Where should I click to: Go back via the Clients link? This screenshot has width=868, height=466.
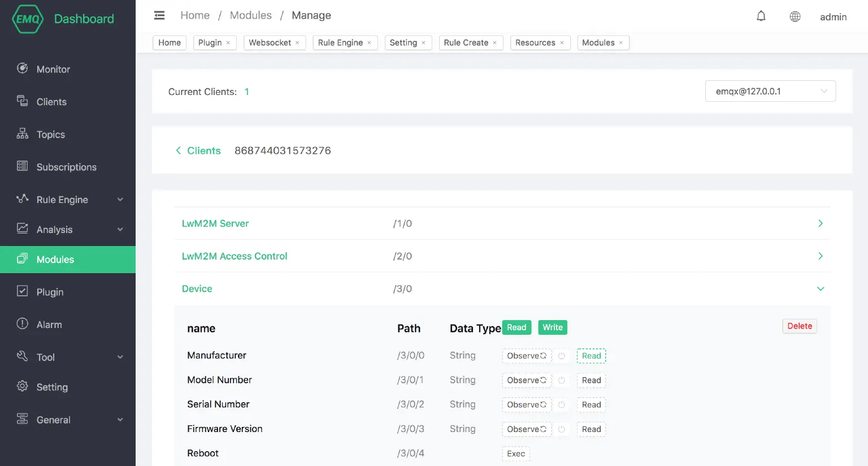(x=198, y=150)
